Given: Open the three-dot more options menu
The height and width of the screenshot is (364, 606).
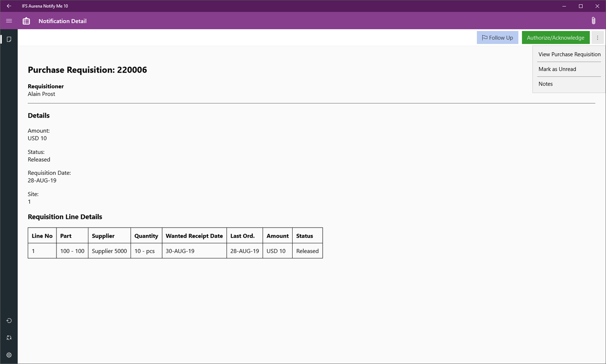Looking at the screenshot, I should click(598, 37).
